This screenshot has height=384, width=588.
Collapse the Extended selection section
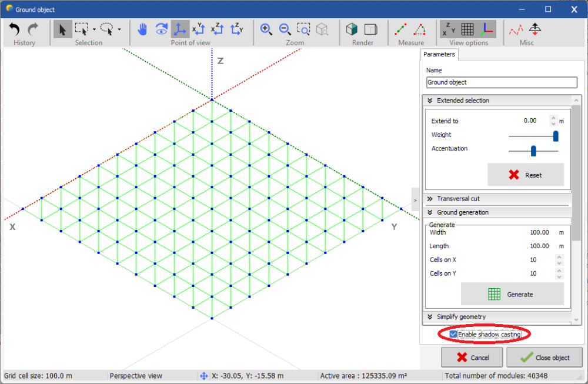coord(430,101)
